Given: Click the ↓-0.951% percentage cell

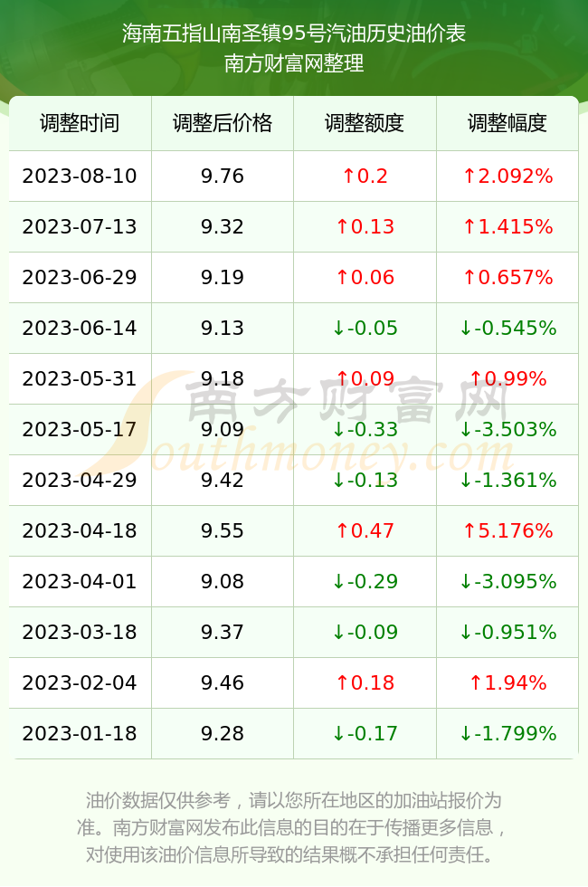Looking at the screenshot, I should click(507, 632).
